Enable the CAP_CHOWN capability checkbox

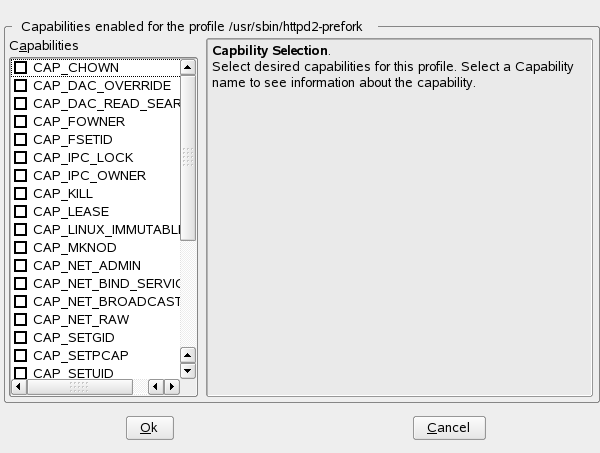click(20, 67)
